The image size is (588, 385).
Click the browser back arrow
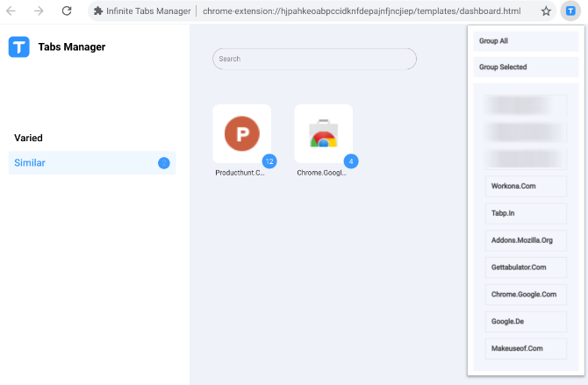(x=11, y=11)
